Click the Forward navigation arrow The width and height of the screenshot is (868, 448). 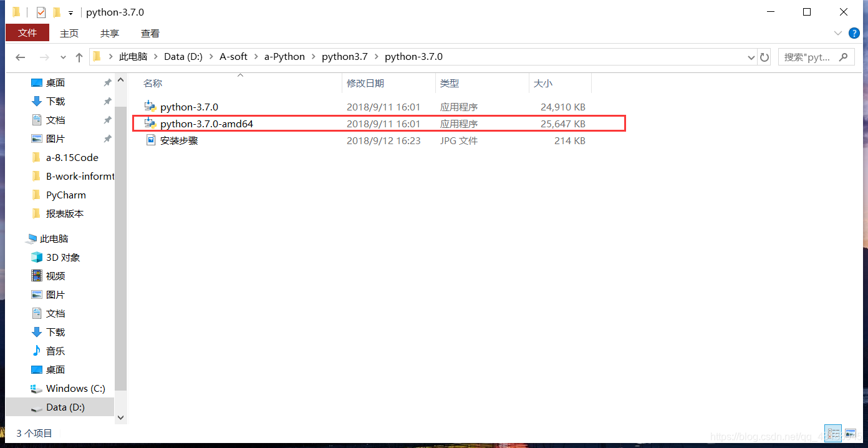point(44,57)
